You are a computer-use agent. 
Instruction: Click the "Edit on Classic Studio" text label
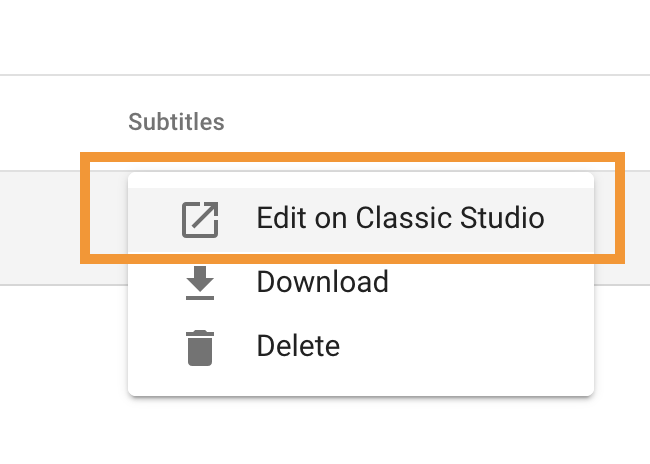pos(400,218)
